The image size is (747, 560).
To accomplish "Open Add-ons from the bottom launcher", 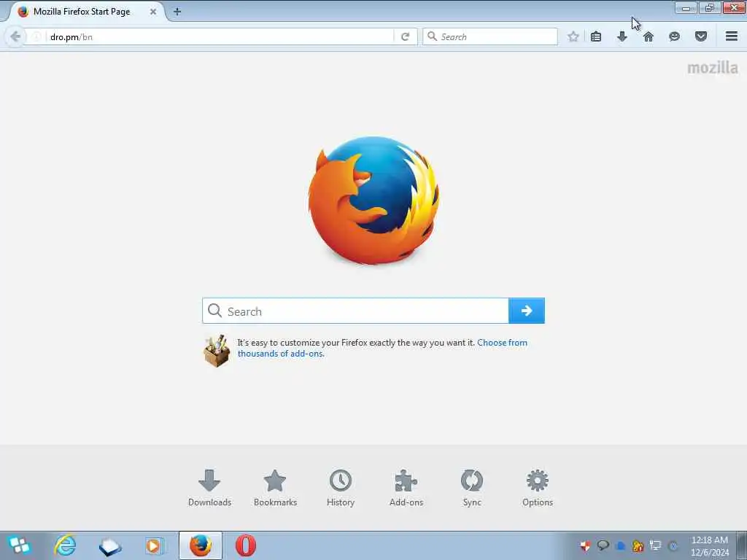I will pos(406,488).
